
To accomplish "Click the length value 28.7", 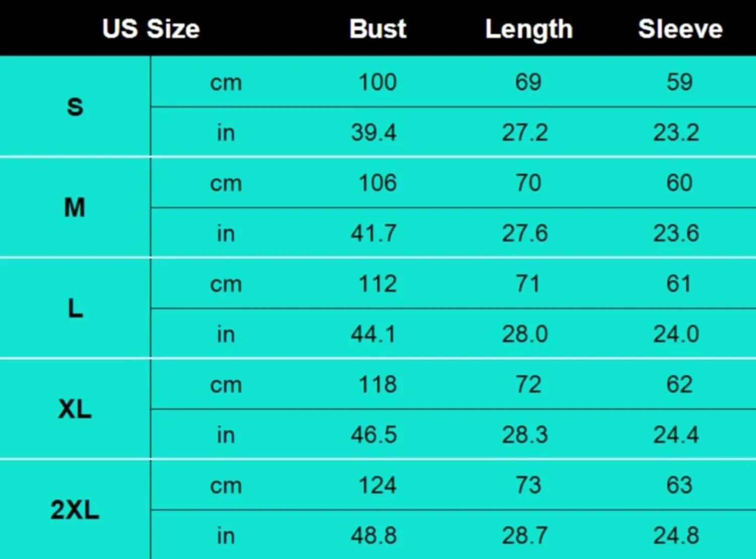I will [525, 535].
